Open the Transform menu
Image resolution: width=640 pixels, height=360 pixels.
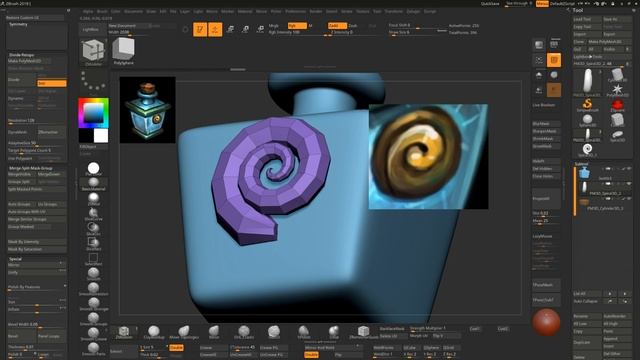393,11
